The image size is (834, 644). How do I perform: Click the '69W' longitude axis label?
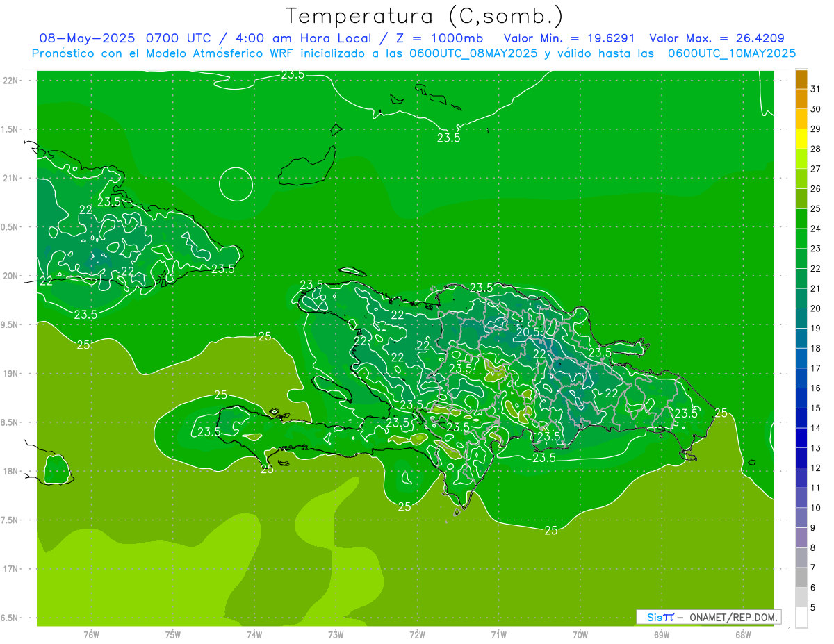click(x=661, y=634)
